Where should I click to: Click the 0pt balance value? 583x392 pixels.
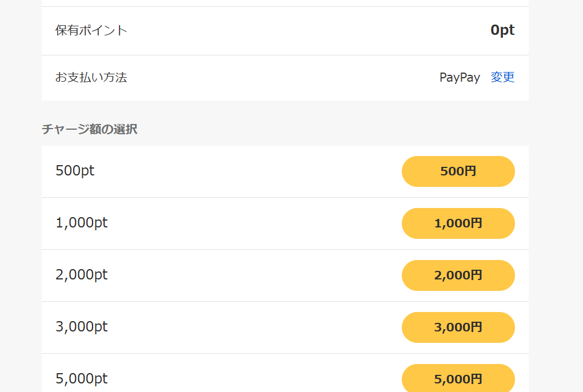[x=502, y=30]
